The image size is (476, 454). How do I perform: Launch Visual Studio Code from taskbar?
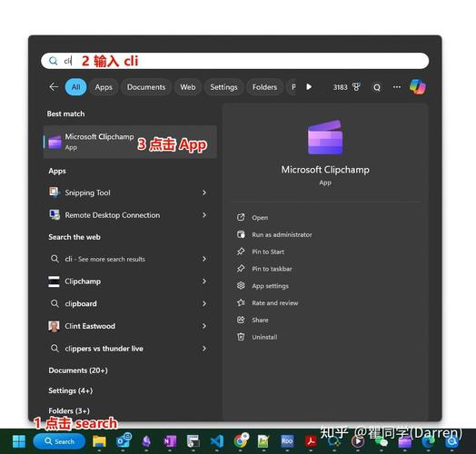(217, 441)
